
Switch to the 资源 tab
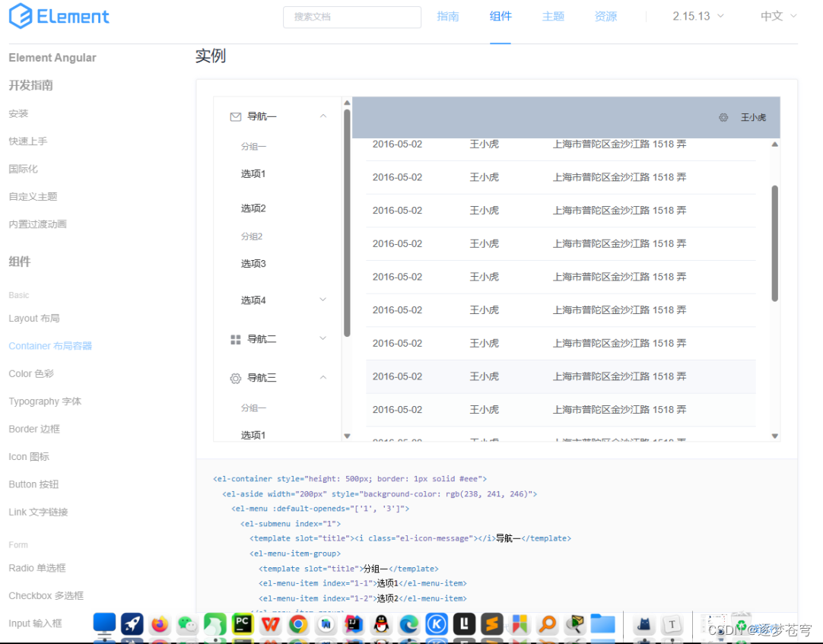605,16
